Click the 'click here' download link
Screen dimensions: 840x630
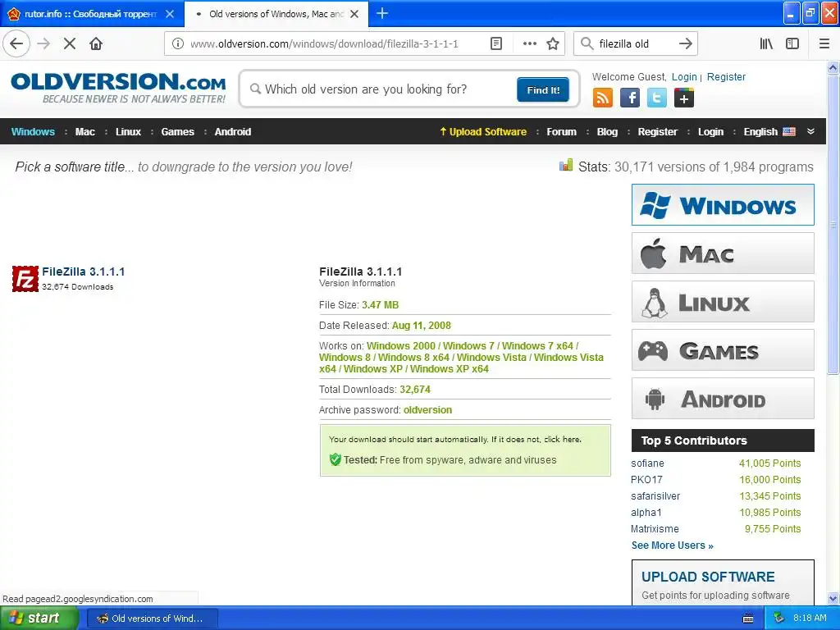tap(562, 440)
